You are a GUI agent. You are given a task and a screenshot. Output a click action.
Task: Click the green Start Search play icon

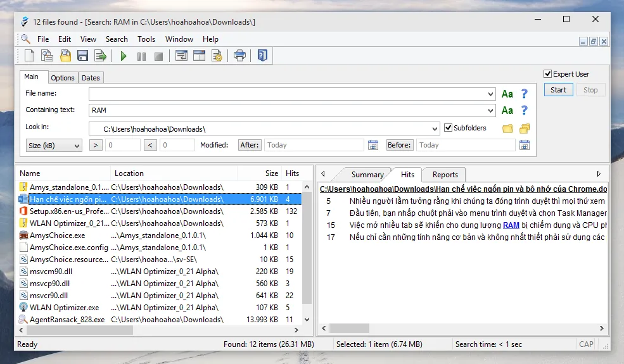(x=124, y=56)
